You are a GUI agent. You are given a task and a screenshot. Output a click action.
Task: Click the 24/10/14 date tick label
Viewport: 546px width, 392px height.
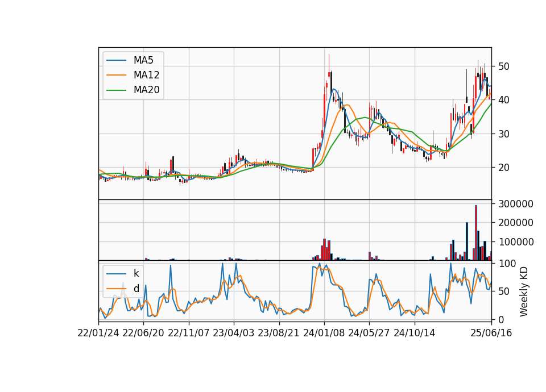pyautogui.click(x=415, y=333)
